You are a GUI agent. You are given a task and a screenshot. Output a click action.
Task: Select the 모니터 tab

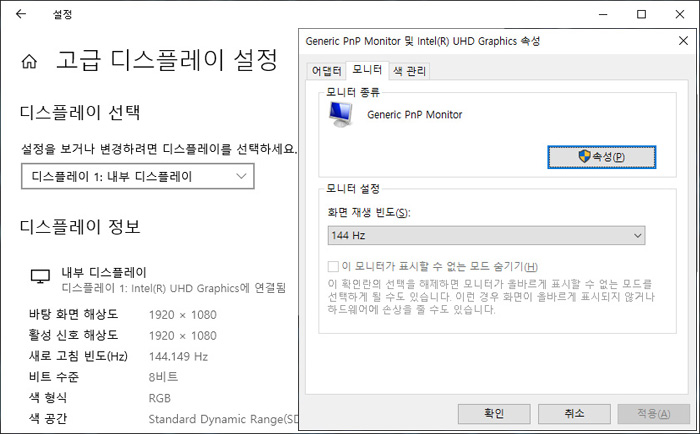367,71
